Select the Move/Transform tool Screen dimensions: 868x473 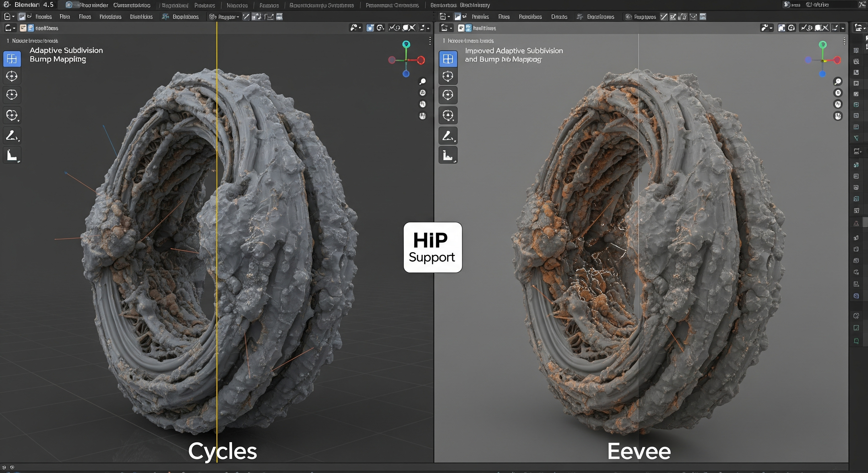click(12, 95)
